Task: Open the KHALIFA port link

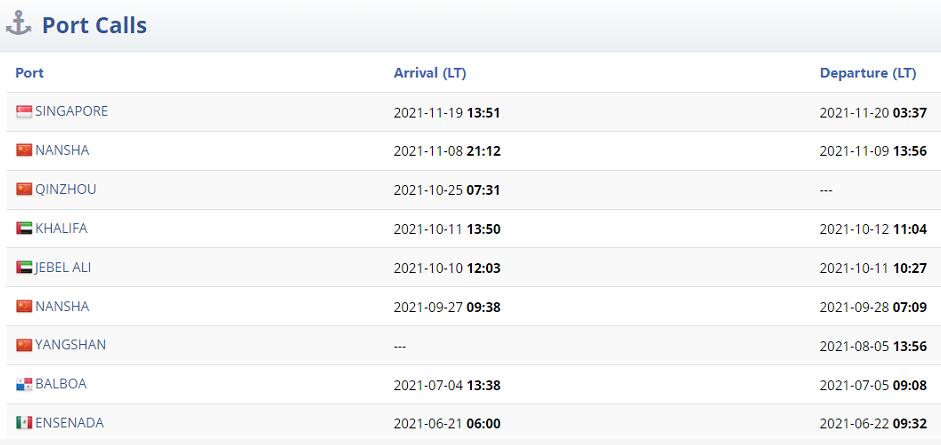Action: tap(61, 228)
